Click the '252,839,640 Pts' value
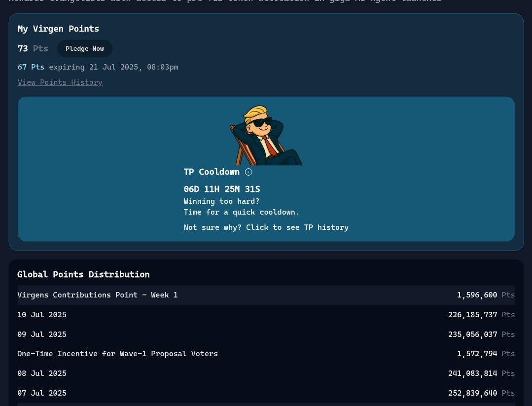This screenshot has height=406, width=532. (481, 393)
